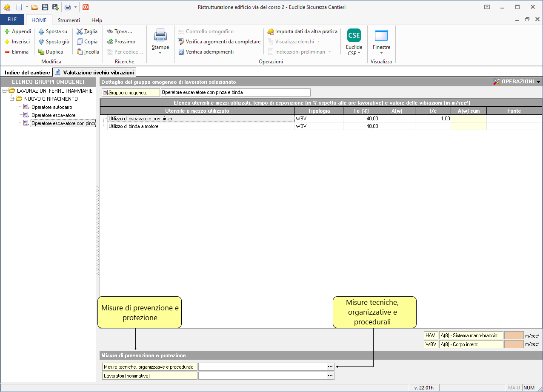Switch to Indice del cantiere tab
The width and height of the screenshot is (543, 392).
[27, 73]
